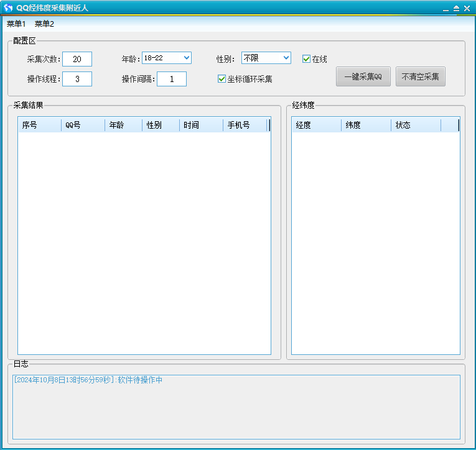Click the log text area in 日志 panel
The height and width of the screenshot is (450, 476).
(x=236, y=407)
